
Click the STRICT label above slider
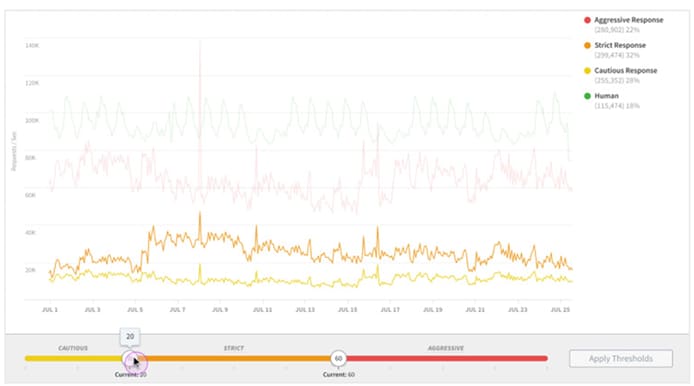click(x=234, y=348)
